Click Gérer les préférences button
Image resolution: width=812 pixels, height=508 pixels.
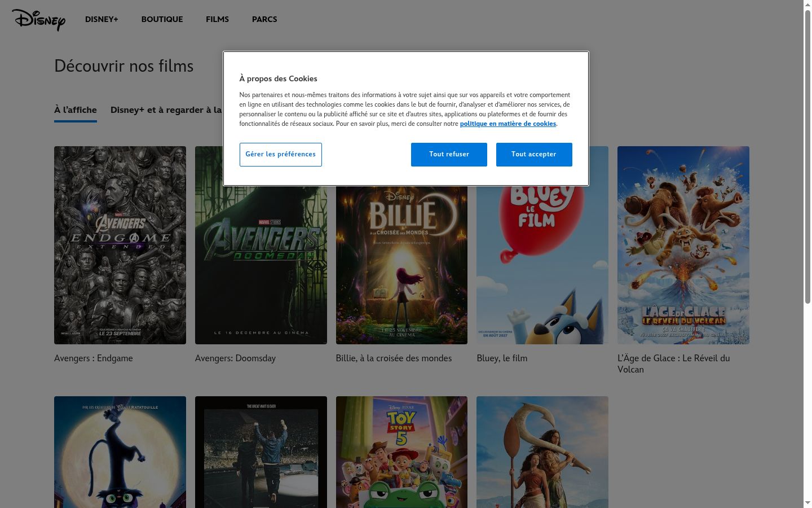point(280,155)
